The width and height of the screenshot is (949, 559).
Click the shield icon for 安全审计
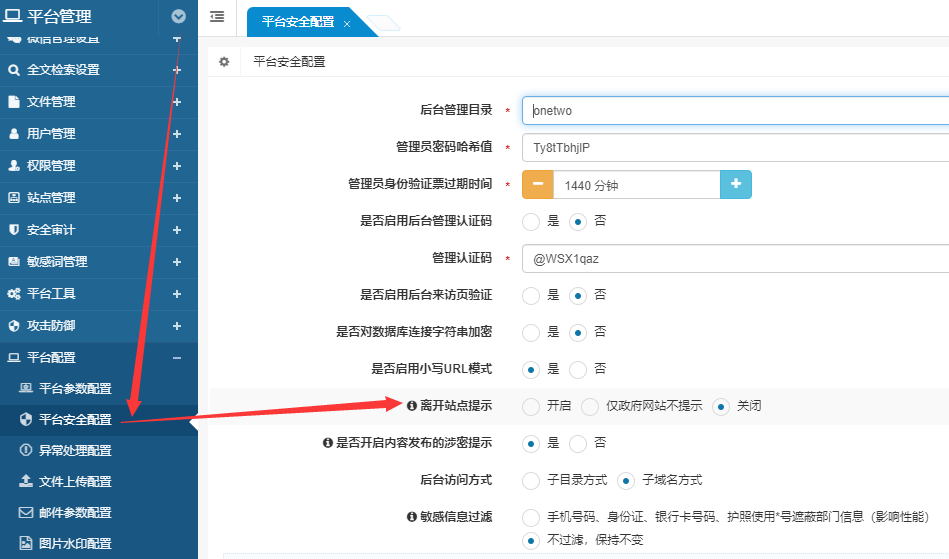coord(14,230)
